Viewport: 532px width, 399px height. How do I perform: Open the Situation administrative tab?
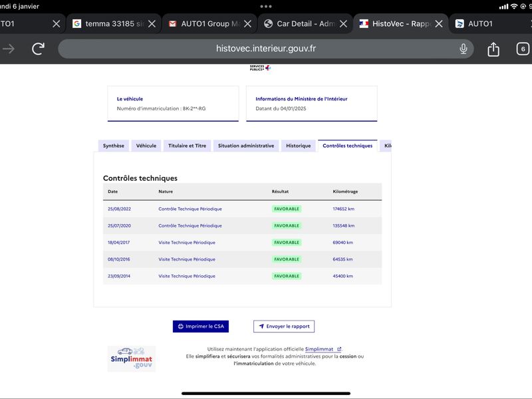tap(246, 146)
